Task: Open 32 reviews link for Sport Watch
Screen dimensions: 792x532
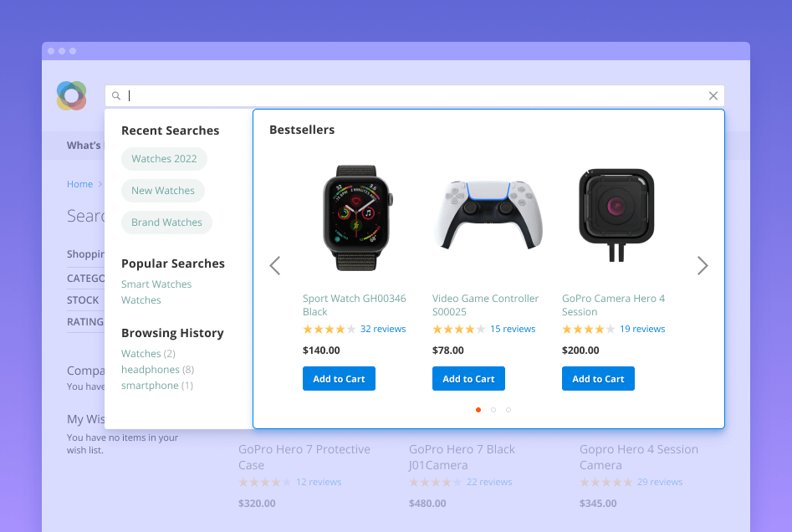Action: click(383, 329)
